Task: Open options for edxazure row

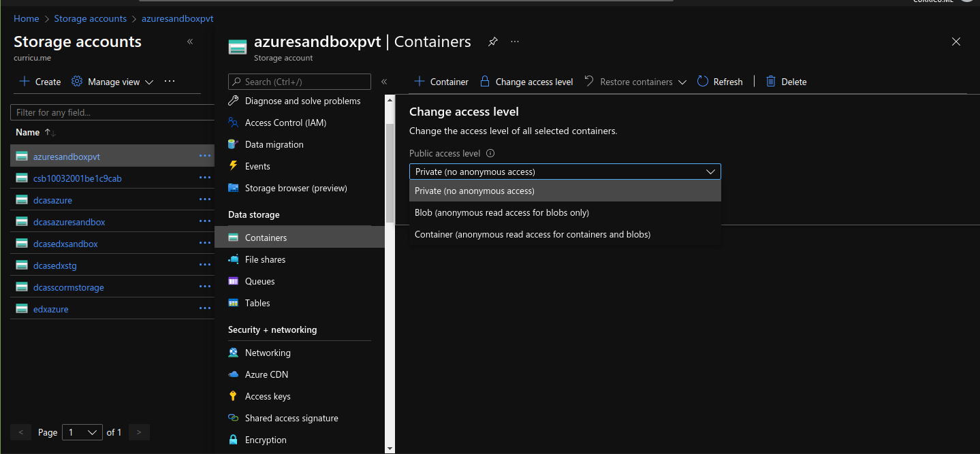Action: point(205,308)
